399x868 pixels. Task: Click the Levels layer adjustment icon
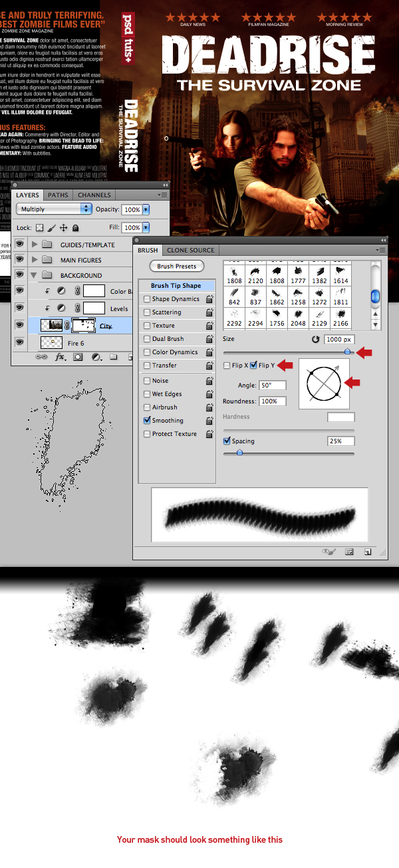(61, 308)
